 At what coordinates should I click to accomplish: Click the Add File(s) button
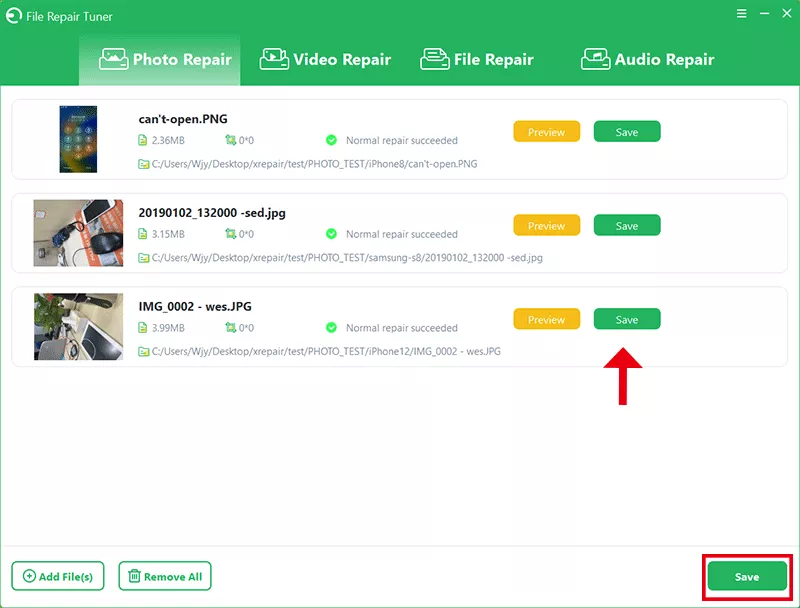pos(58,576)
